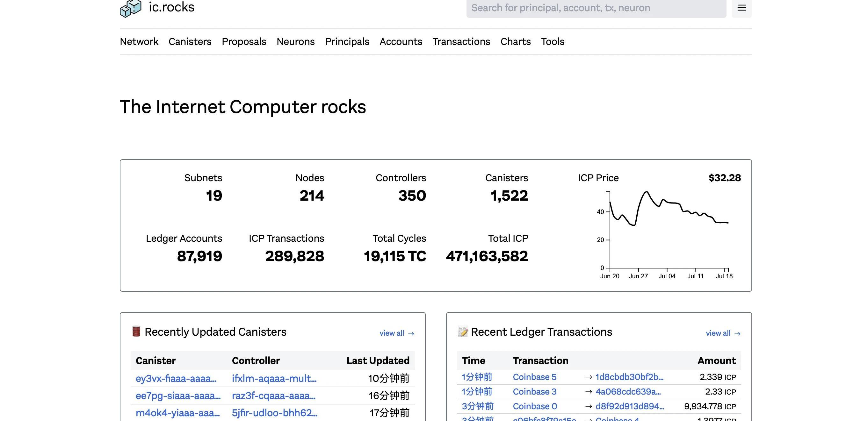Screen dimensions: 868x421
Task: Click the ic.rocks cube logo icon
Action: pos(130,8)
